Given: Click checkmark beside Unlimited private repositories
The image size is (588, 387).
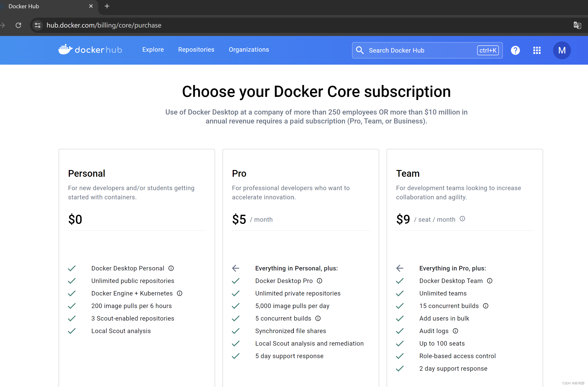Looking at the screenshot, I should coord(236,293).
